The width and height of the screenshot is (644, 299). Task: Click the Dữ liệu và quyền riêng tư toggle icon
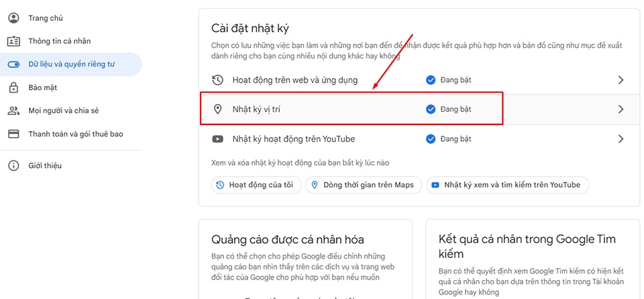pos(13,65)
